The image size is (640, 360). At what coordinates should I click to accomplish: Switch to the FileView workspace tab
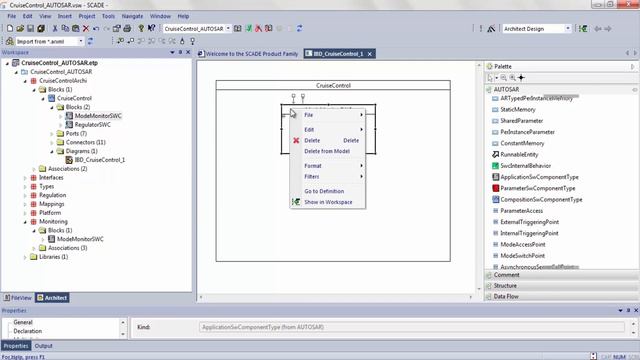pos(18,298)
